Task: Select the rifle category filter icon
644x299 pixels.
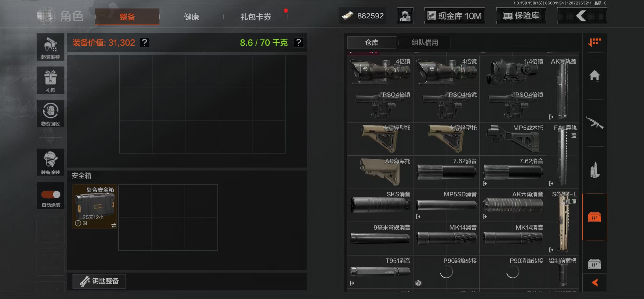Action: (x=594, y=122)
